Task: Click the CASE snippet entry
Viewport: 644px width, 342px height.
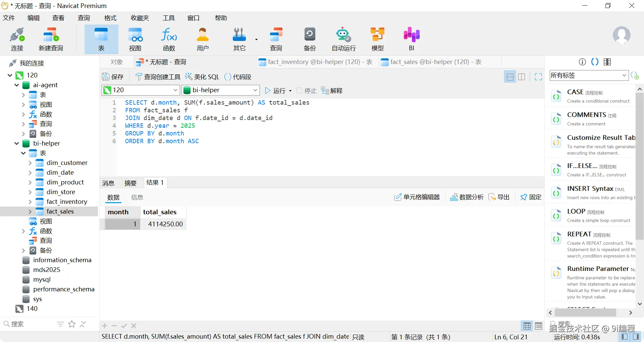Action: [x=591, y=96]
